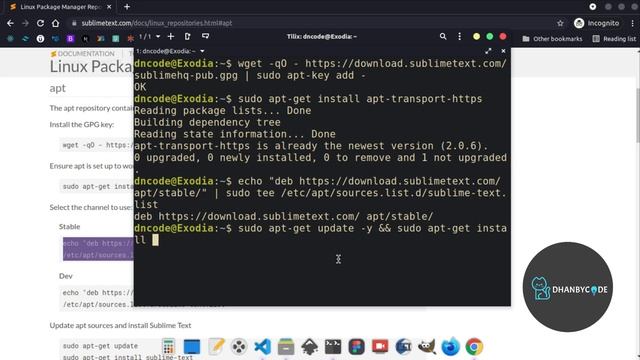
Task: Launch the text editor notepad icon in dock
Action: pyautogui.click(x=216, y=347)
